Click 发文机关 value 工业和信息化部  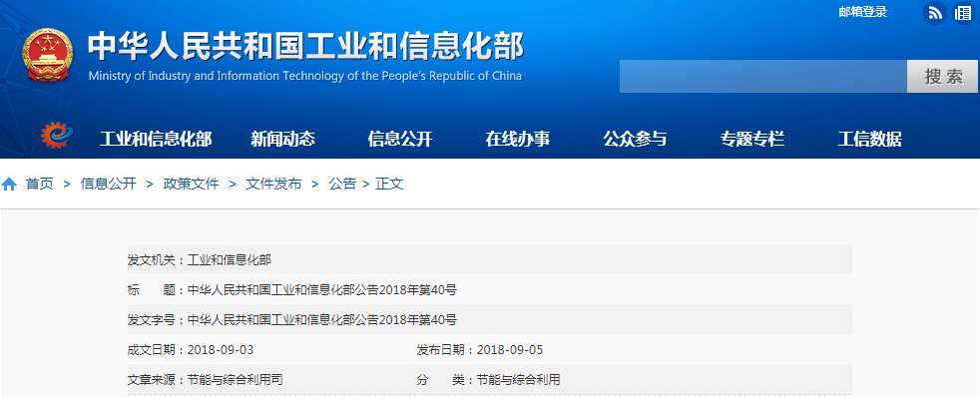point(230,260)
